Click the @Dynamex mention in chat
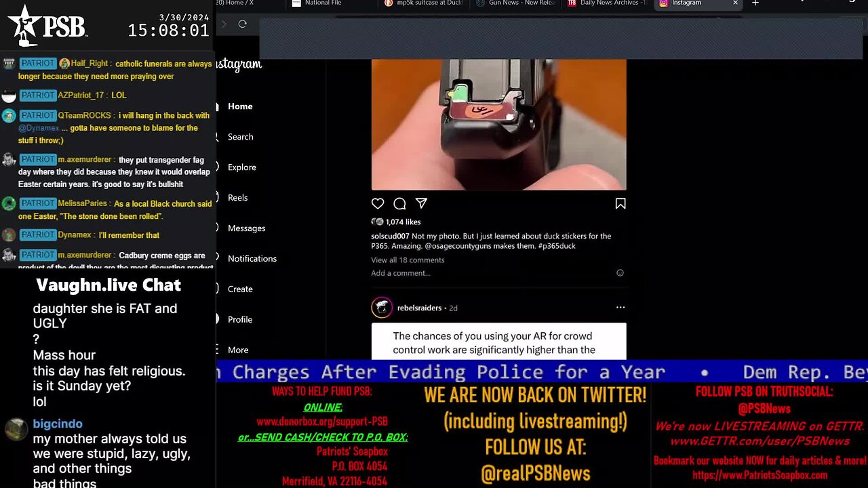This screenshot has height=488, width=868. coord(39,128)
